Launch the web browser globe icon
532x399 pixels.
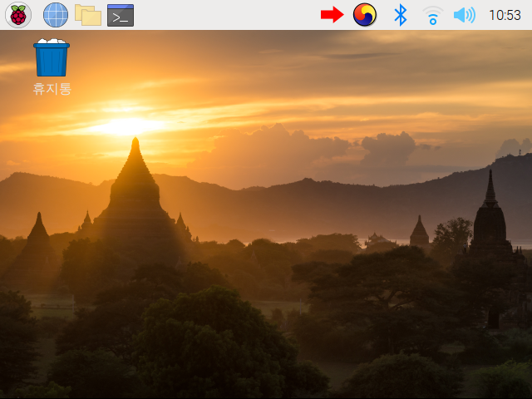click(x=56, y=15)
